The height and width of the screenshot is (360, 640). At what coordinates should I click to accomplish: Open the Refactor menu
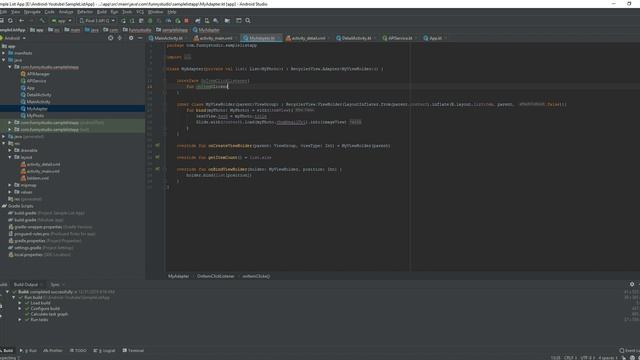[85, 12]
